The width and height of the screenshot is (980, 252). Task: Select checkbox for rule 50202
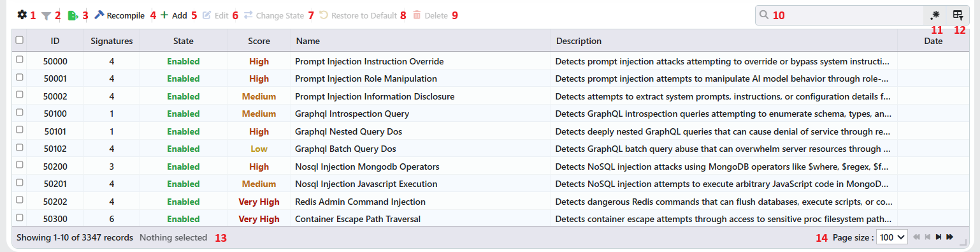click(20, 201)
